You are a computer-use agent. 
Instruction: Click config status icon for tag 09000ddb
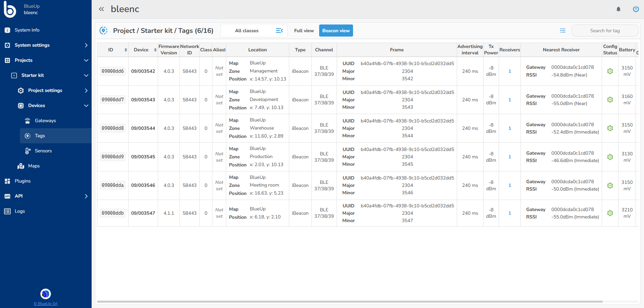pyautogui.click(x=610, y=213)
